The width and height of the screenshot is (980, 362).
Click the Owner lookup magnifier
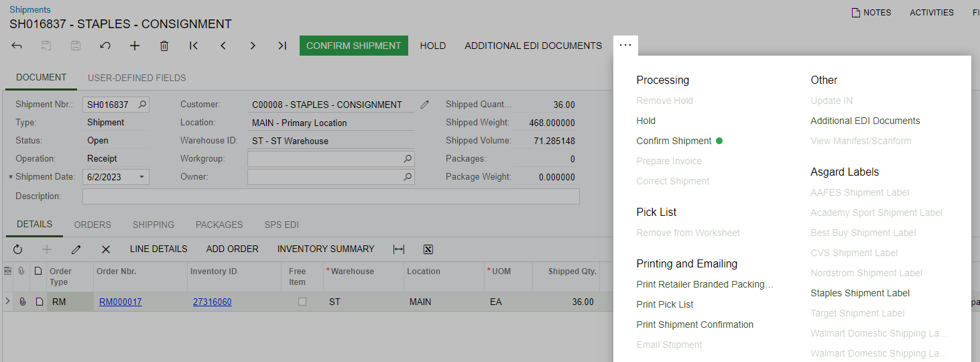408,177
